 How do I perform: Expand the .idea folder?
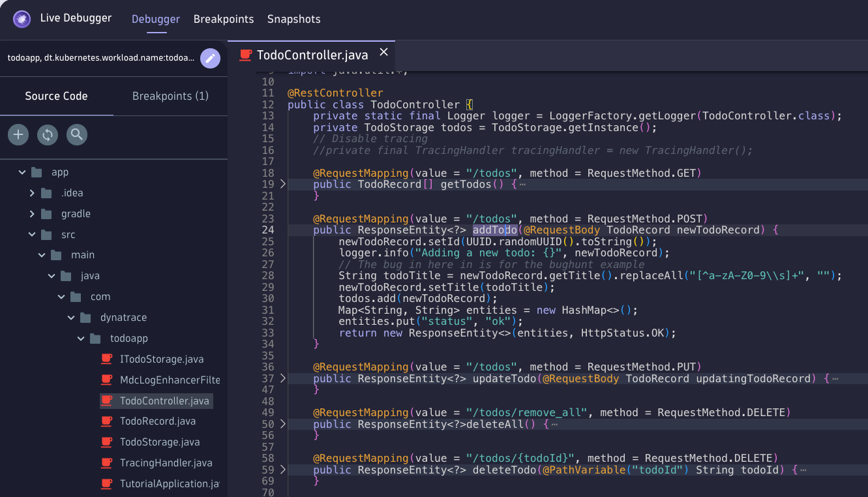(32, 193)
